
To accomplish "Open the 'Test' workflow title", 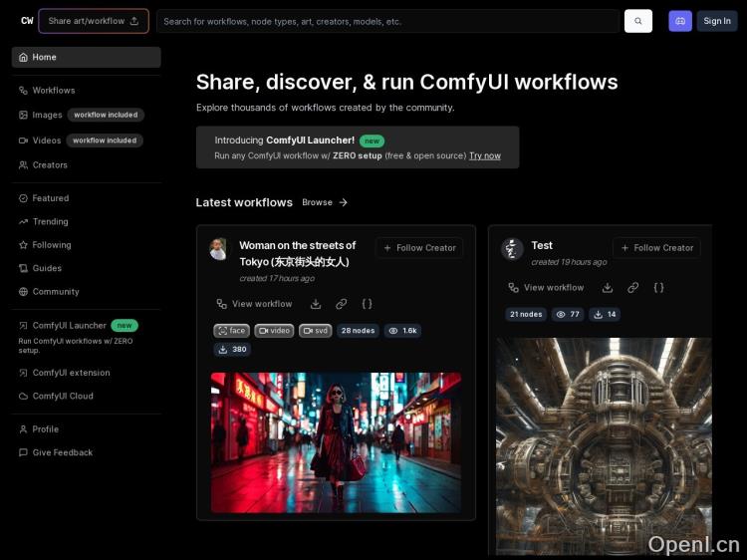I will (542, 245).
